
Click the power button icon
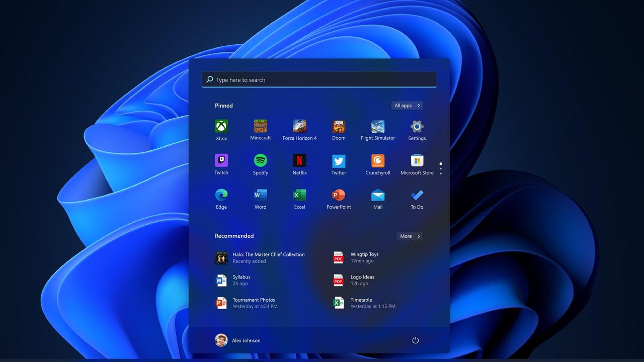click(x=416, y=340)
